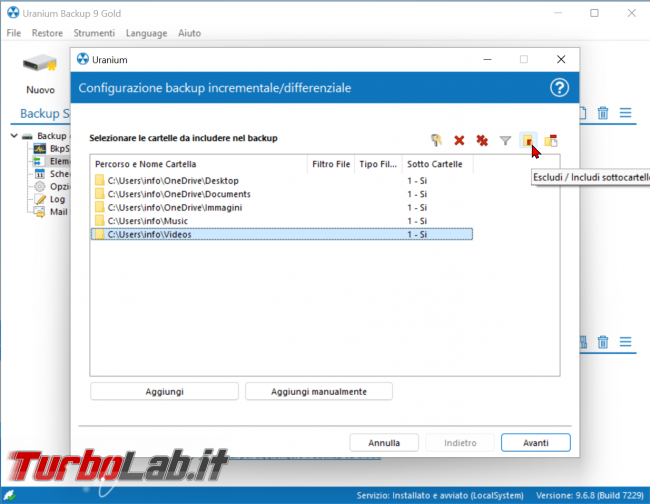Click folder icon of OneDrive\Documents row
Image resolution: width=650 pixels, height=504 pixels.
pos(99,194)
